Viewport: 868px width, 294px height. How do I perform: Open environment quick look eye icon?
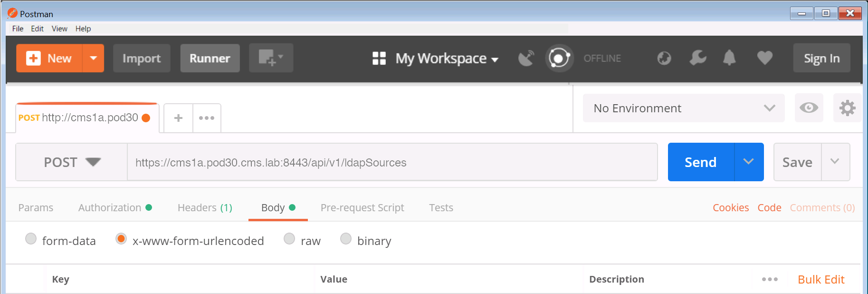809,108
